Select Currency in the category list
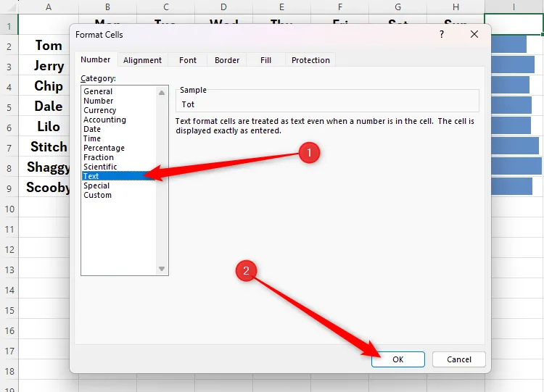 [100, 110]
